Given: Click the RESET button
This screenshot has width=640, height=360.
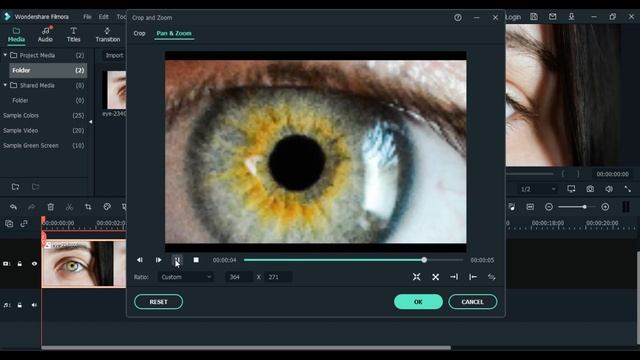Looking at the screenshot, I should (x=158, y=302).
